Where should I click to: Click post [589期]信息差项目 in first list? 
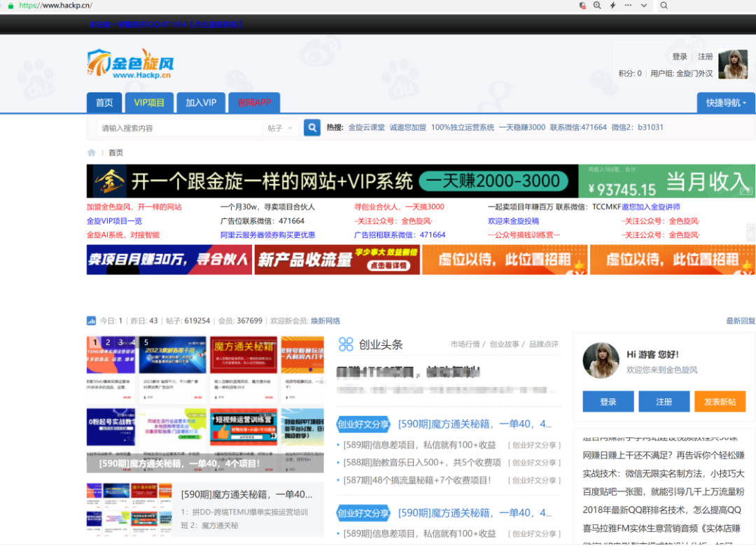pyautogui.click(x=419, y=444)
